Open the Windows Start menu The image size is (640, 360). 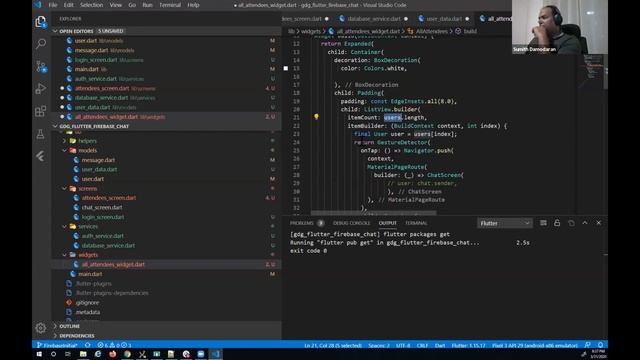(x=39, y=354)
